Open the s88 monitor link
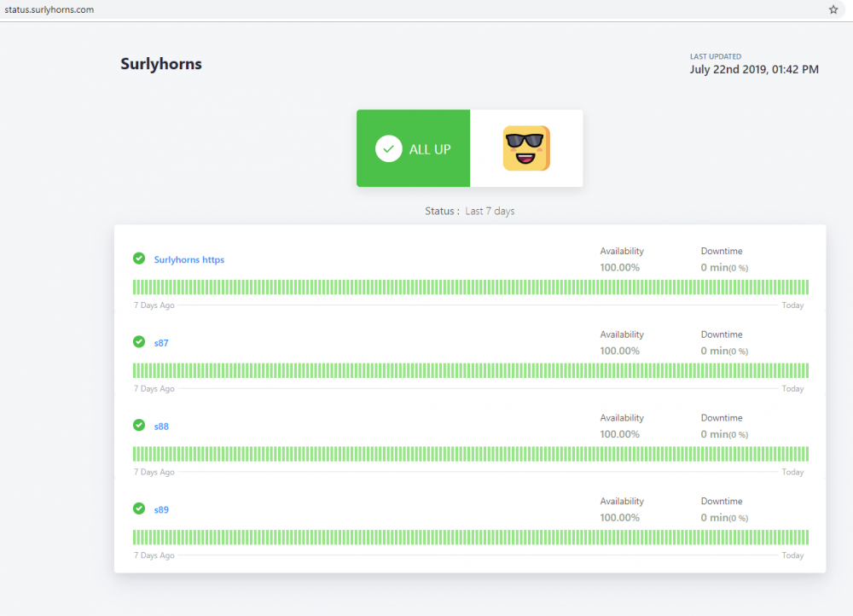The height and width of the screenshot is (616, 853). point(161,427)
